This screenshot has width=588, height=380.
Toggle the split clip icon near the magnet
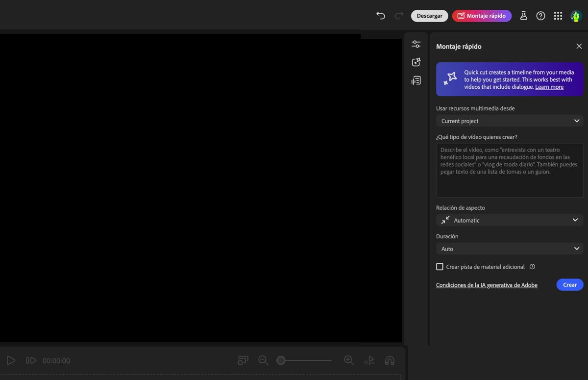coord(369,360)
